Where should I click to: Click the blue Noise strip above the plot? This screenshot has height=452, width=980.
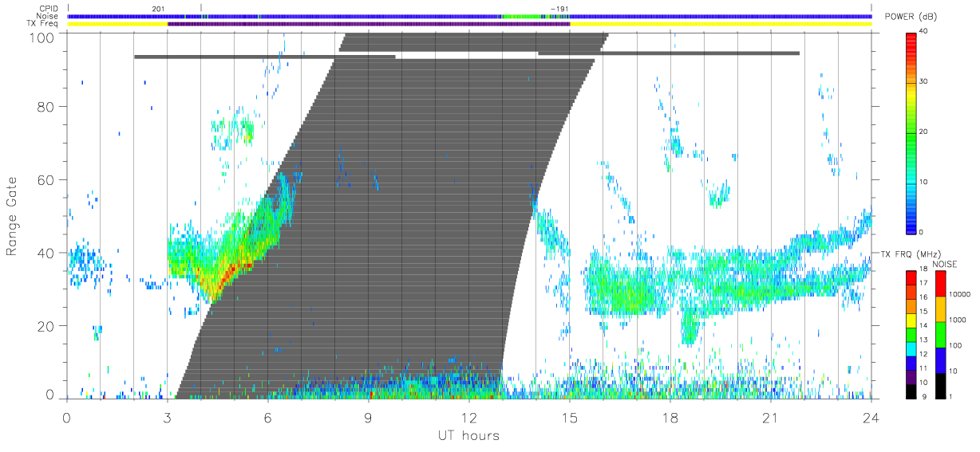pyautogui.click(x=469, y=16)
